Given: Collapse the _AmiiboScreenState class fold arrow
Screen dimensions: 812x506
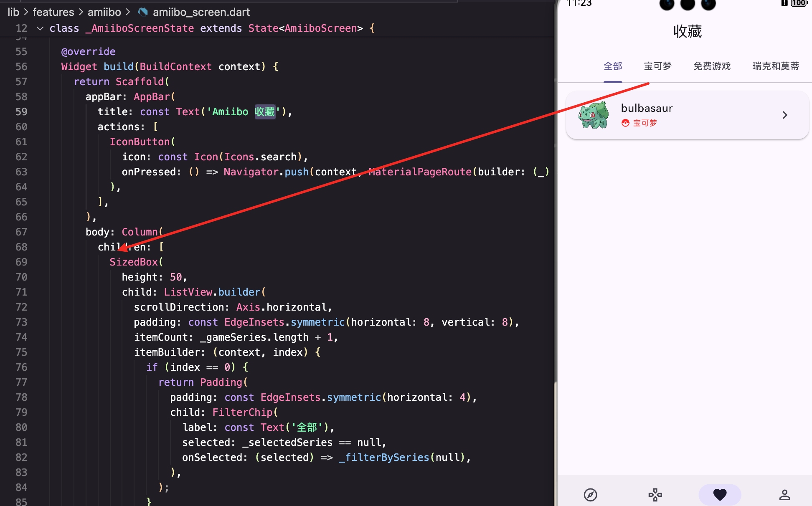Looking at the screenshot, I should 40,28.
